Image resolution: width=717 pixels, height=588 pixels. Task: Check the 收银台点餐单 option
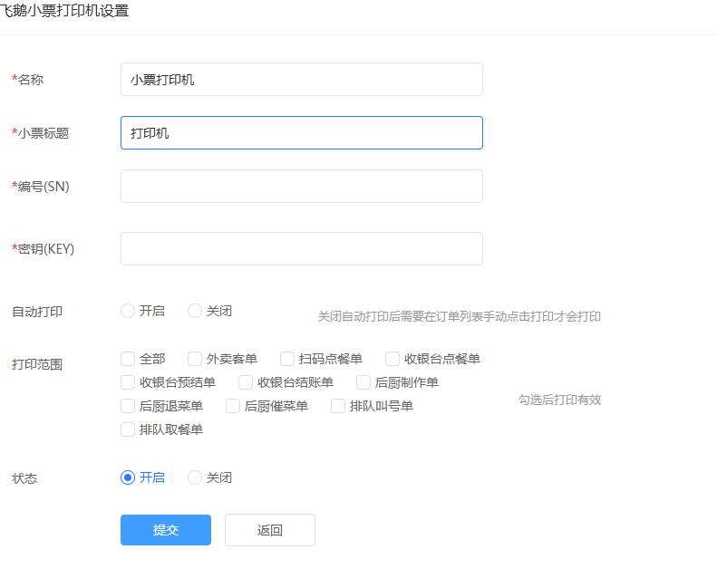pyautogui.click(x=392, y=359)
